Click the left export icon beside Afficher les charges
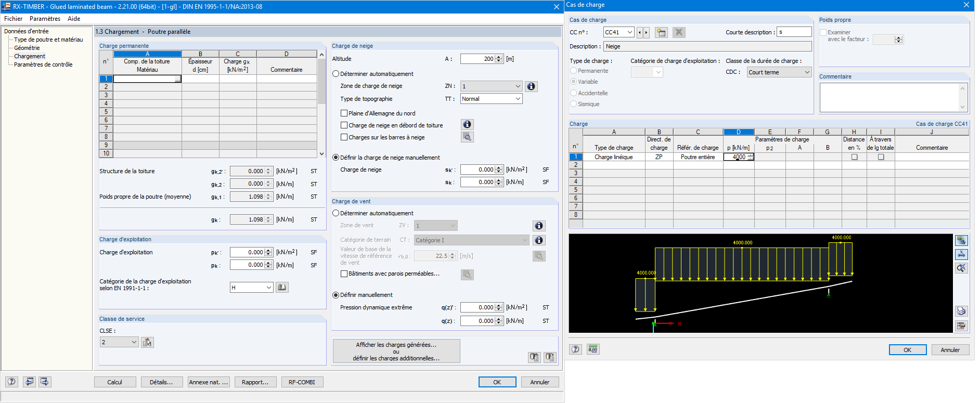 pos(534,357)
